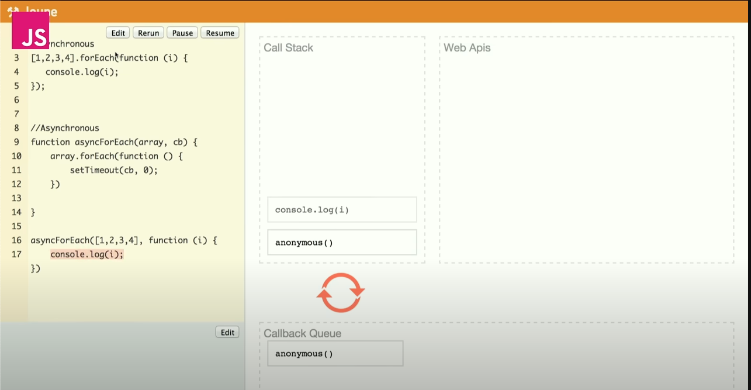Click line number 16 in the gutter
This screenshot has width=751, height=390.
pyautogui.click(x=17, y=241)
